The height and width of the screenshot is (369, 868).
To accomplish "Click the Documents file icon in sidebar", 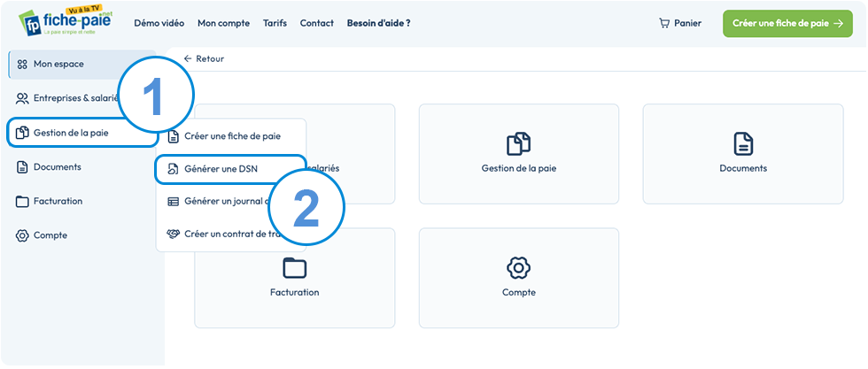I will point(22,167).
